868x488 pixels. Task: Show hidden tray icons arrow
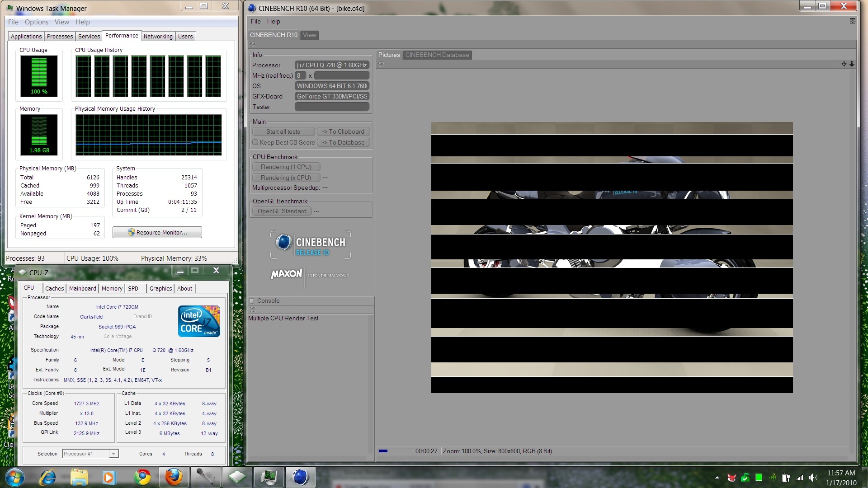[x=717, y=478]
